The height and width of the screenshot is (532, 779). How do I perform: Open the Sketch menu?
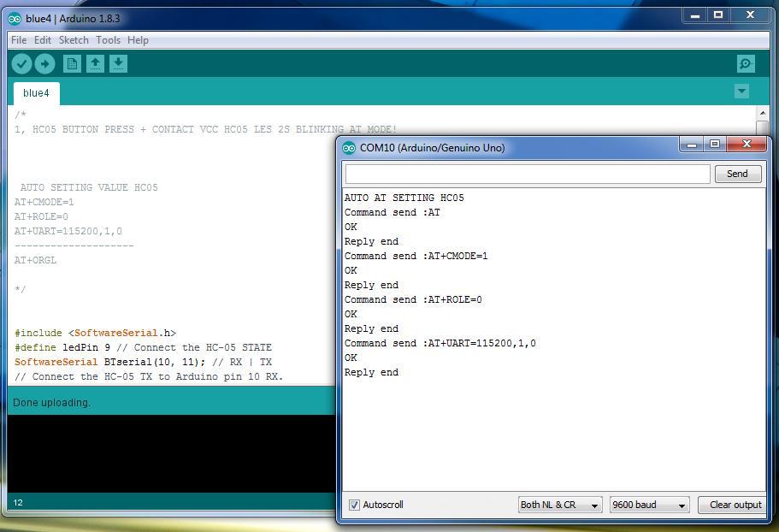(x=74, y=40)
